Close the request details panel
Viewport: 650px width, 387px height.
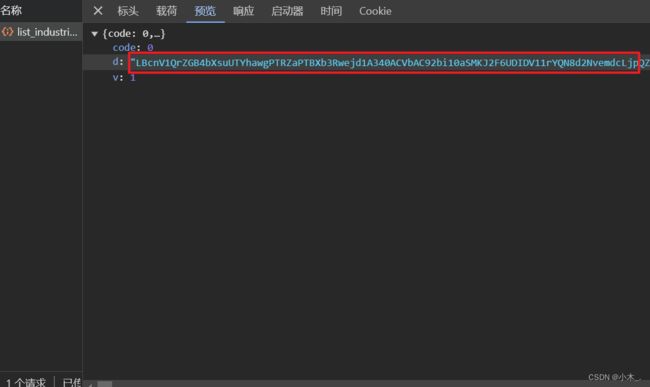98,11
